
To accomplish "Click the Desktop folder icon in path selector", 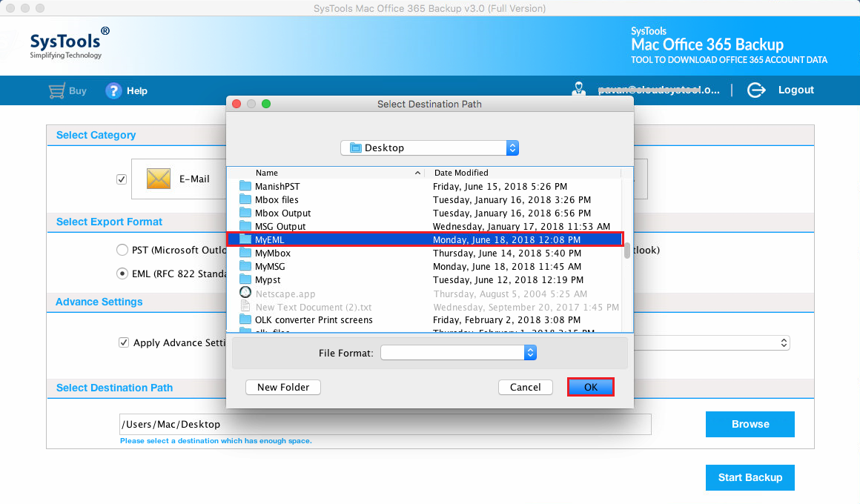I will 355,147.
